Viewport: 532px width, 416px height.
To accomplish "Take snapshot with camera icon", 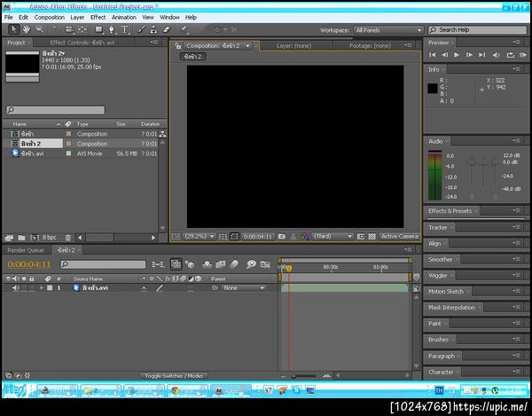I will (x=282, y=237).
